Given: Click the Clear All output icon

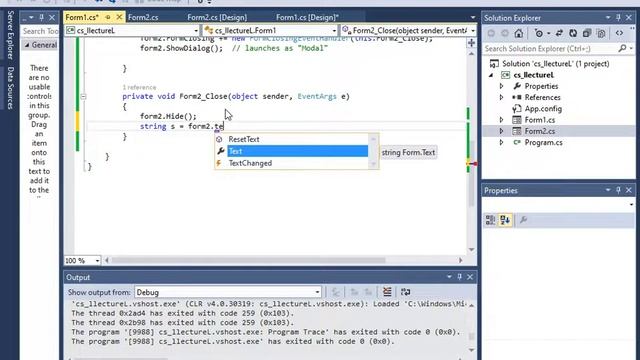Looking at the screenshot, I should pos(387,292).
